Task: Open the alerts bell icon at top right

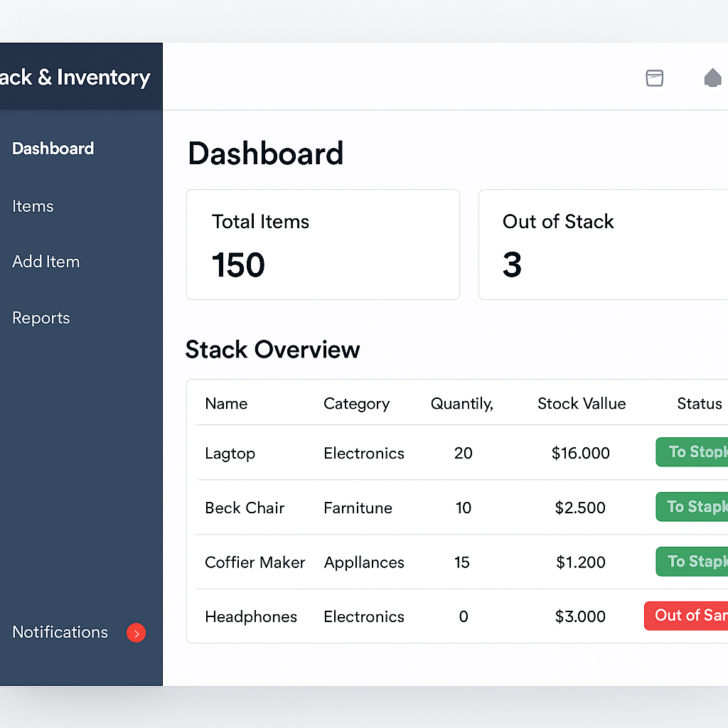Action: pyautogui.click(x=713, y=78)
